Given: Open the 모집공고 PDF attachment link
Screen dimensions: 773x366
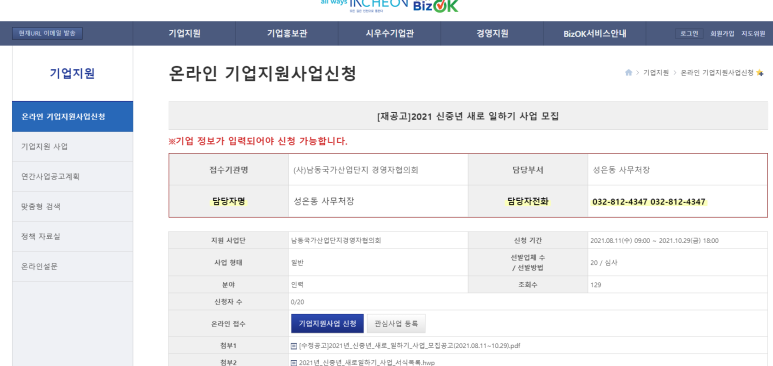Looking at the screenshot, I should [x=409, y=346].
